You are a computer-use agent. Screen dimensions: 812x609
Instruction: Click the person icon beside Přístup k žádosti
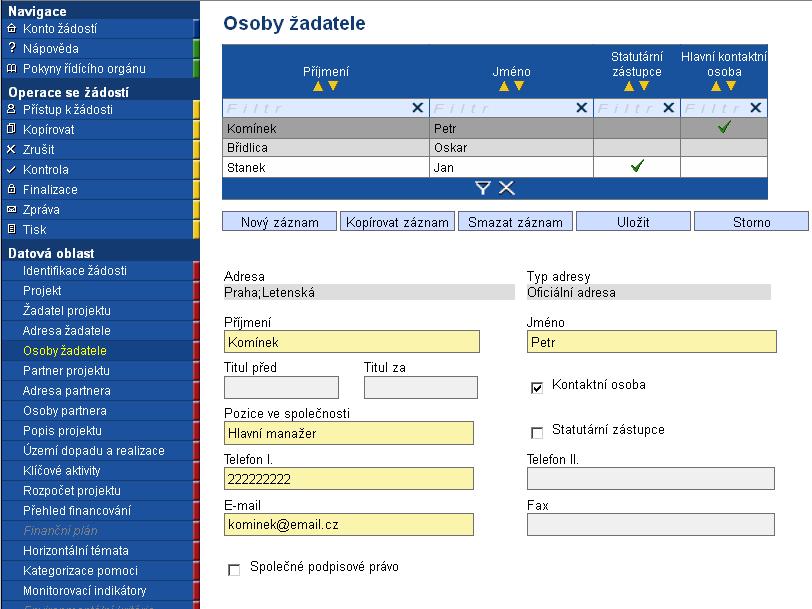(11, 109)
